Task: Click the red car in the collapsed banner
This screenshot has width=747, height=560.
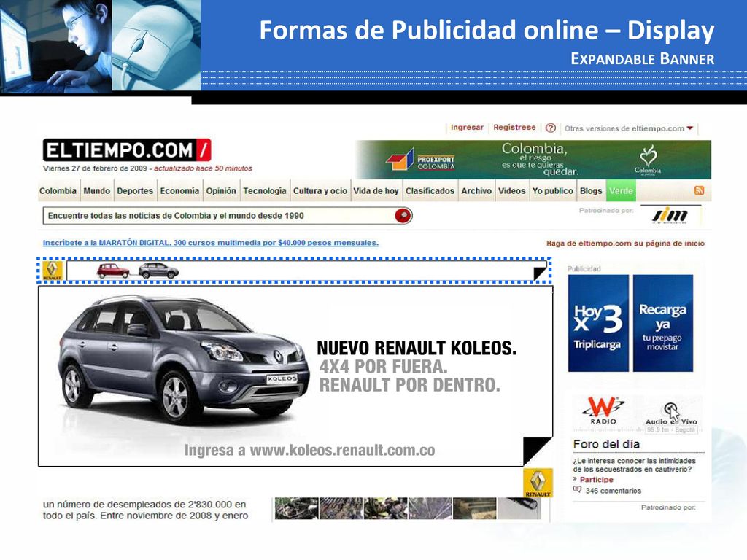Action: pyautogui.click(x=113, y=271)
